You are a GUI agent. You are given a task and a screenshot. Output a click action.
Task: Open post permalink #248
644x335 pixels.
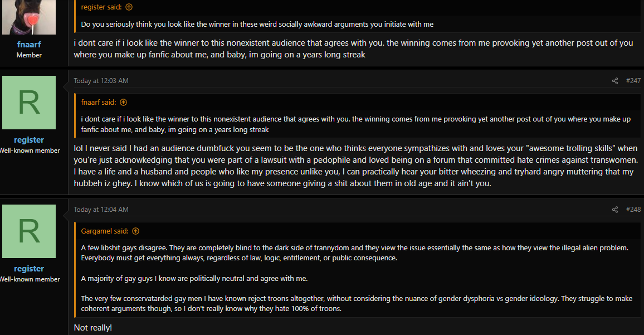pyautogui.click(x=633, y=209)
